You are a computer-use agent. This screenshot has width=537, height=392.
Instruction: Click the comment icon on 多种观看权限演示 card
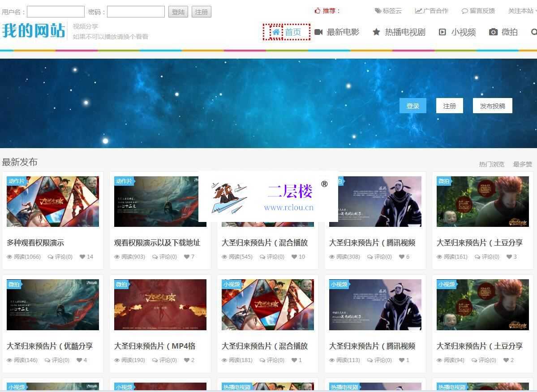tap(51, 256)
